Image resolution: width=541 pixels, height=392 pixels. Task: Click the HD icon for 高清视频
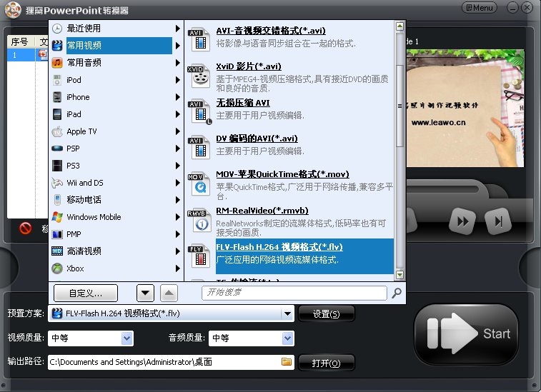57,251
